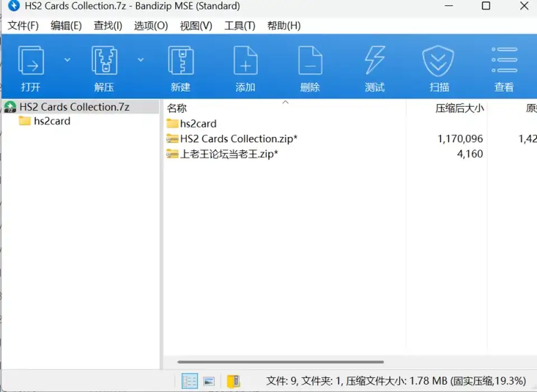Screen dimensions: 537x392
Task: Click the yellow archive icon in status bar
Action: click(x=234, y=381)
